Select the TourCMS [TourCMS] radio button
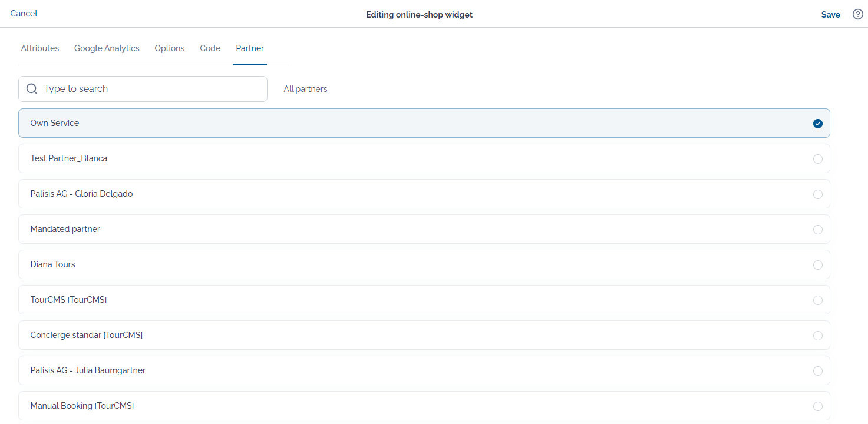This screenshot has width=868, height=424. (x=817, y=300)
